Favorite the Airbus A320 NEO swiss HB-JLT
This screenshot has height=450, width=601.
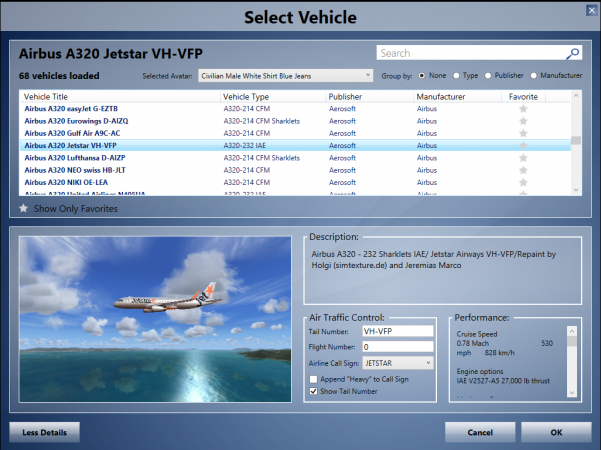click(x=522, y=170)
